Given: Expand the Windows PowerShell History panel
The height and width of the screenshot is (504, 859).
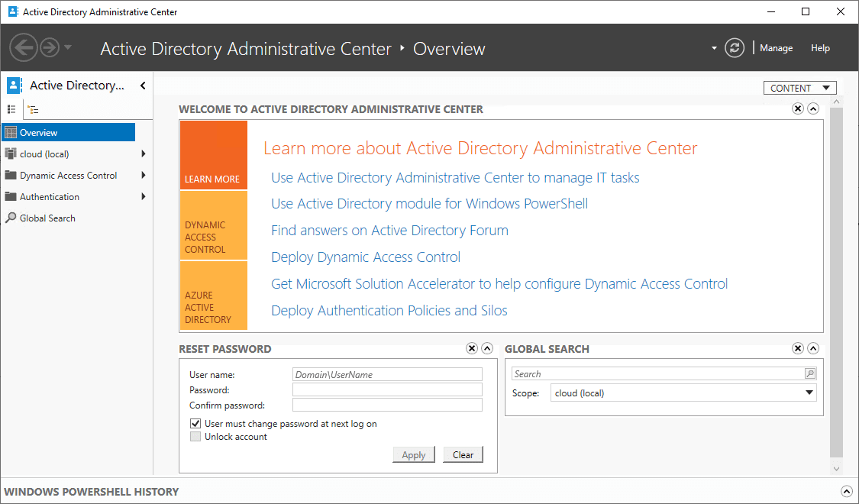Looking at the screenshot, I should tap(846, 492).
